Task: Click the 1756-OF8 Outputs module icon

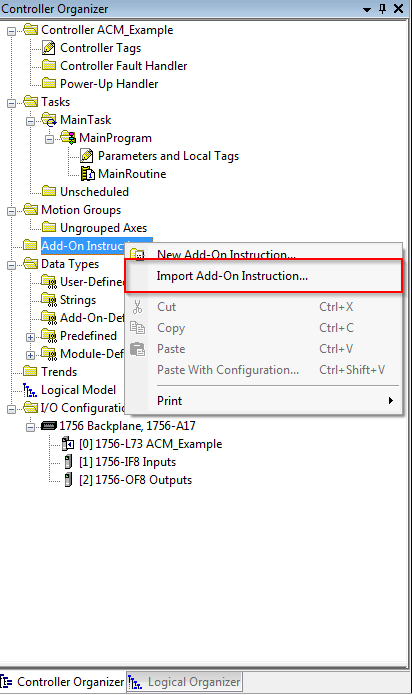Action: pyautogui.click(x=68, y=480)
